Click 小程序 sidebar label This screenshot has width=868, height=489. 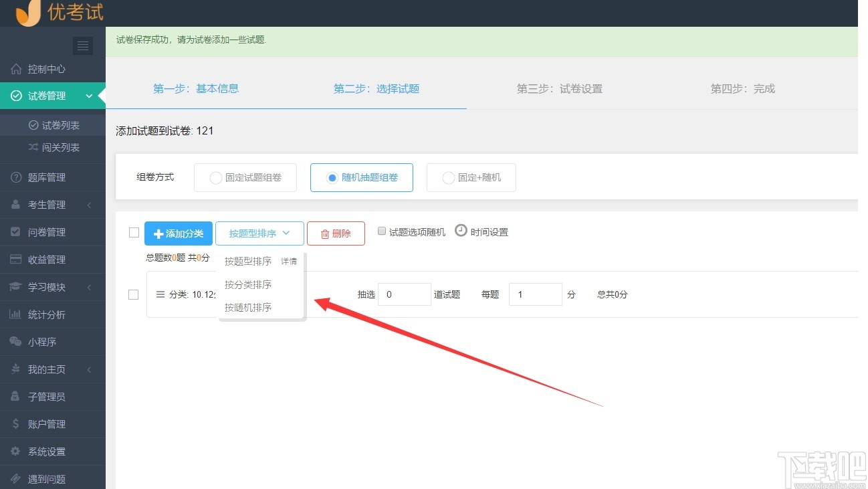(42, 342)
